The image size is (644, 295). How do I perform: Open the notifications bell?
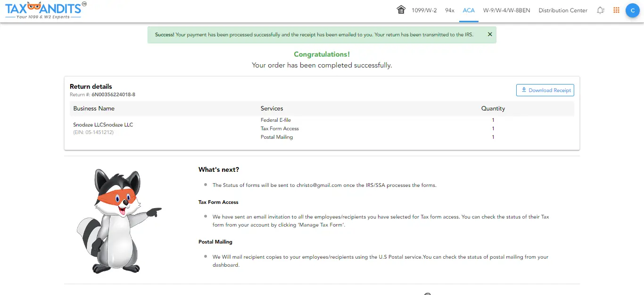pyautogui.click(x=600, y=10)
